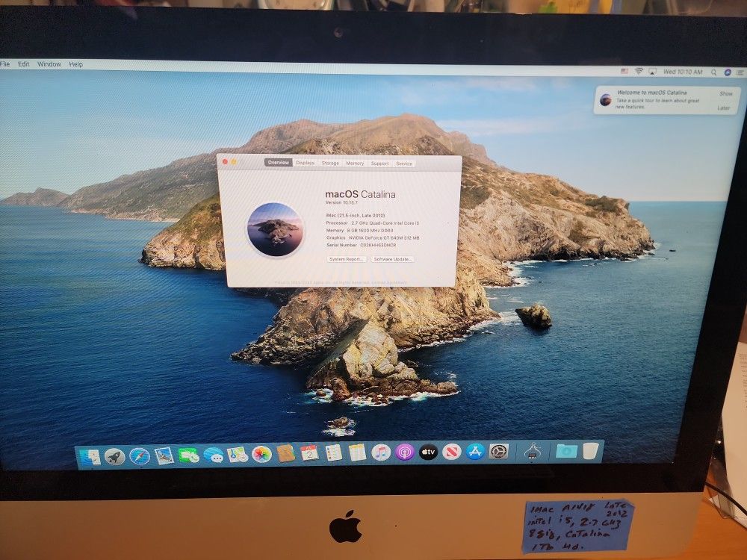
Task: Switch to the Storage tab
Action: click(330, 163)
